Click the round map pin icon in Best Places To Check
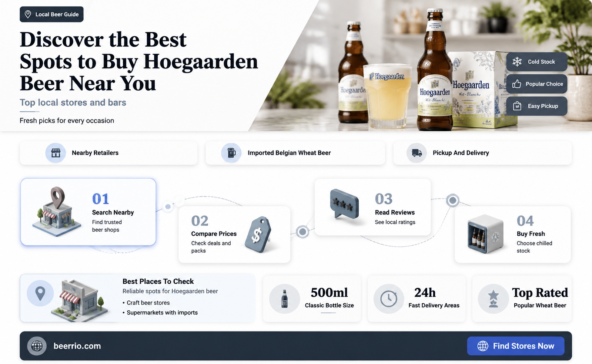The height and width of the screenshot is (364, 592). (40, 294)
